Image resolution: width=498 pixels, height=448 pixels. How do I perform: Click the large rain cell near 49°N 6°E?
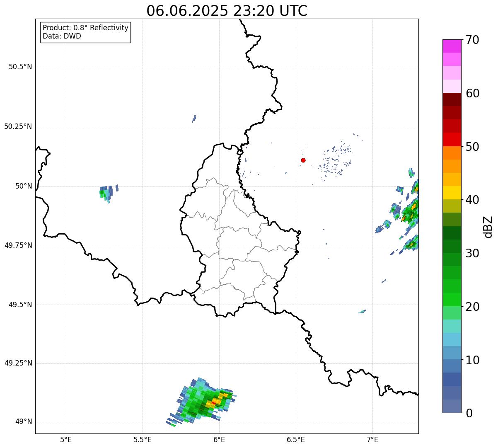point(202,402)
